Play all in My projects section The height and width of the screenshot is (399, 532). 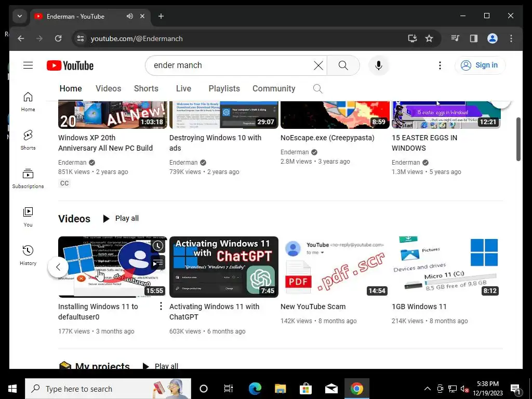160,366
